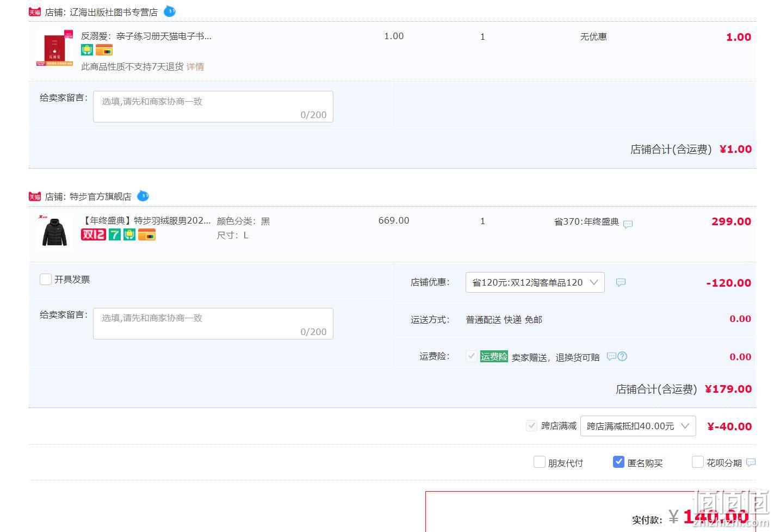774x532 pixels.
Task: Open the 反溺爱 亲子练习册 product title
Action: 146,36
